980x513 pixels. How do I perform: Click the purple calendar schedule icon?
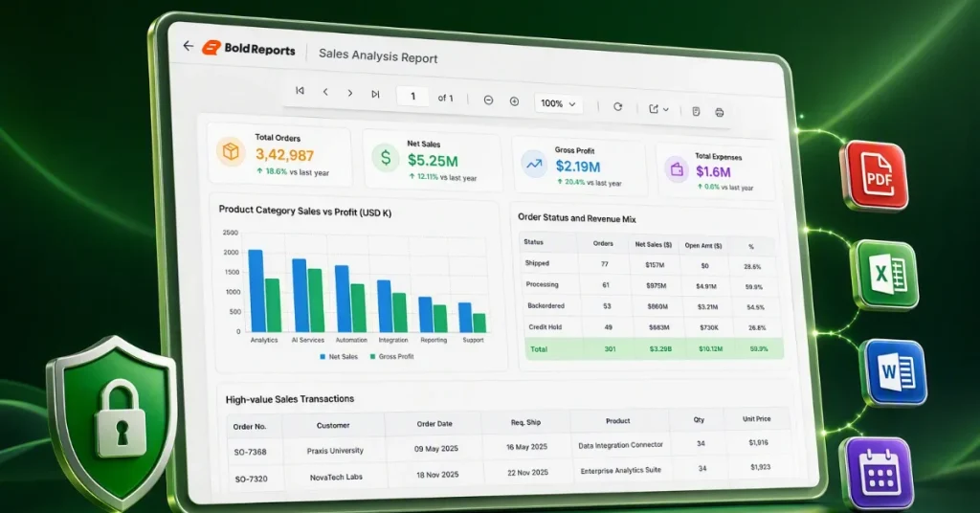(x=879, y=474)
